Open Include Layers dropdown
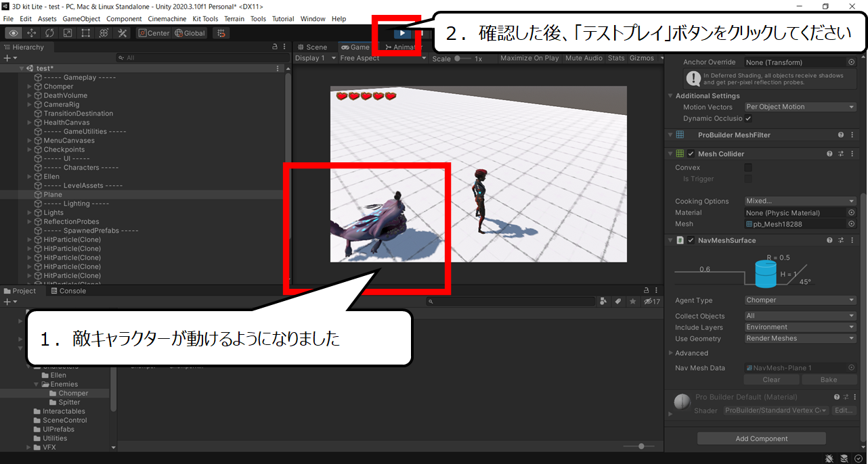Image resolution: width=868 pixels, height=464 pixels. (800, 327)
